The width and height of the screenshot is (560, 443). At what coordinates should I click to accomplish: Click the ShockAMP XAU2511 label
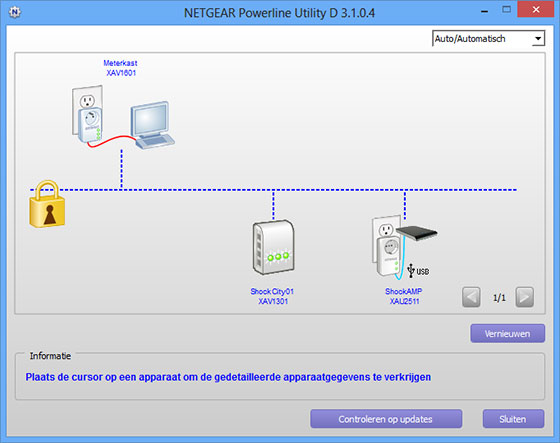pos(404,296)
